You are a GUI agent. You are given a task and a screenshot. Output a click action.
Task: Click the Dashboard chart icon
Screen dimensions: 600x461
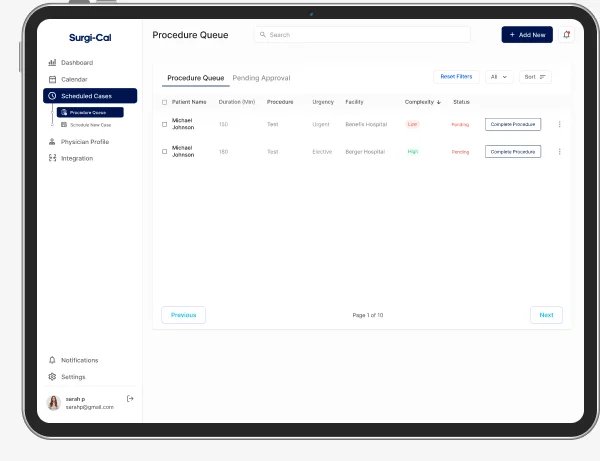[52, 62]
